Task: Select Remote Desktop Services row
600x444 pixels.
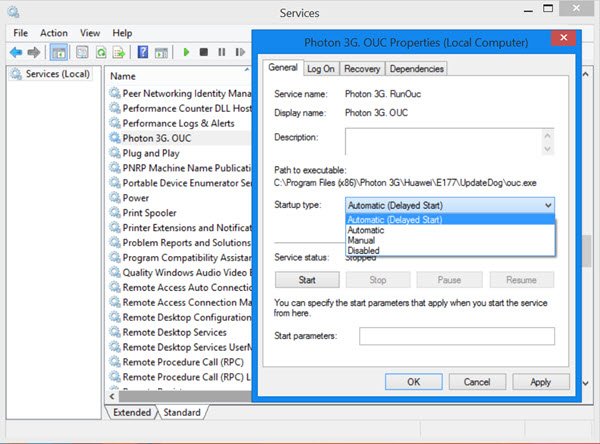Action: 180,332
